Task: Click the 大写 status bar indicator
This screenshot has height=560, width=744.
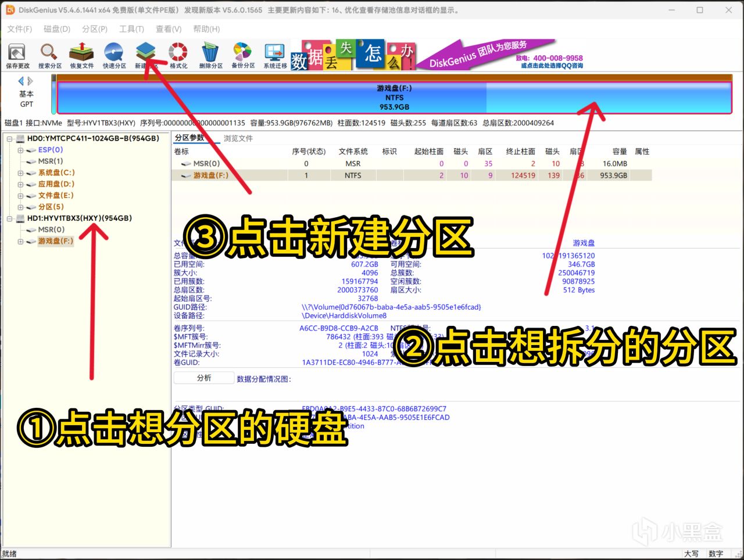Action: (691, 554)
